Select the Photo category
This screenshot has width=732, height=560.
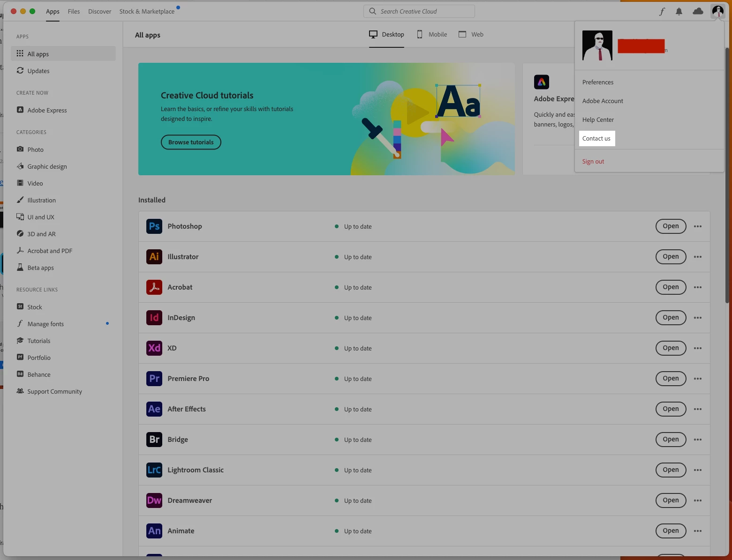click(63, 149)
